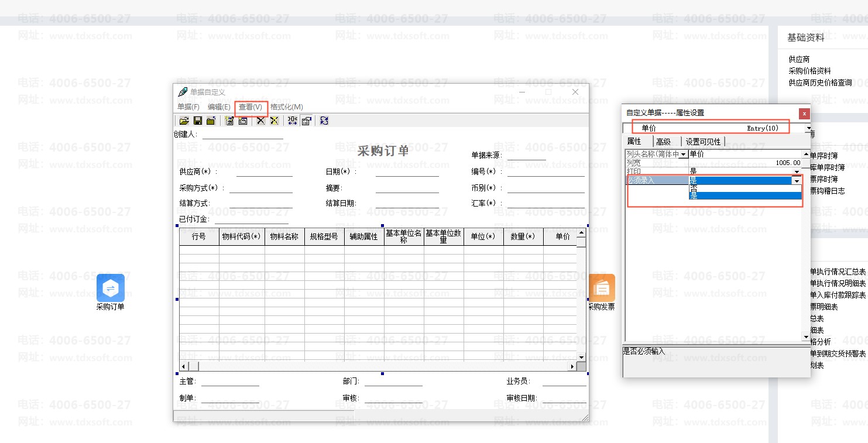The width and height of the screenshot is (868, 443).
Task: Click the 供应商(*) input line
Action: [264, 172]
